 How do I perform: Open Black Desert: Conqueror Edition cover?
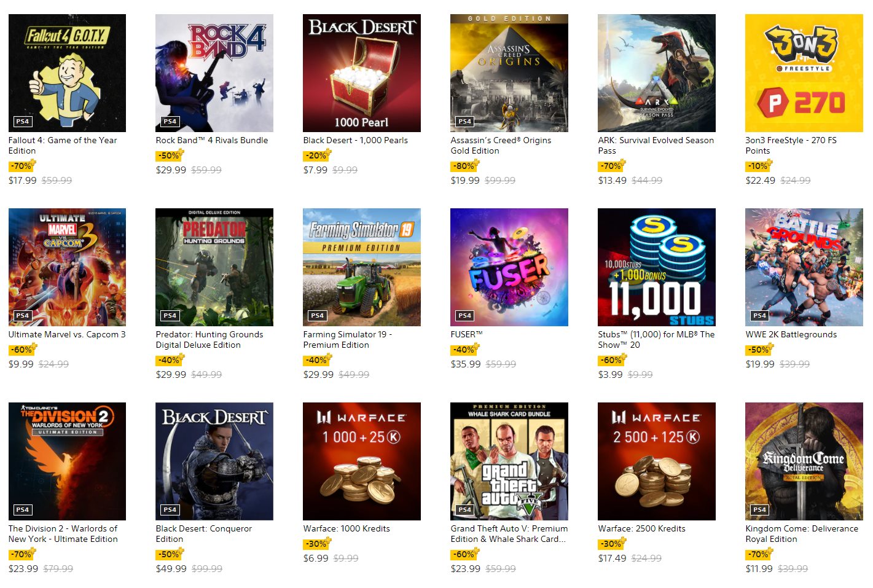click(x=214, y=461)
